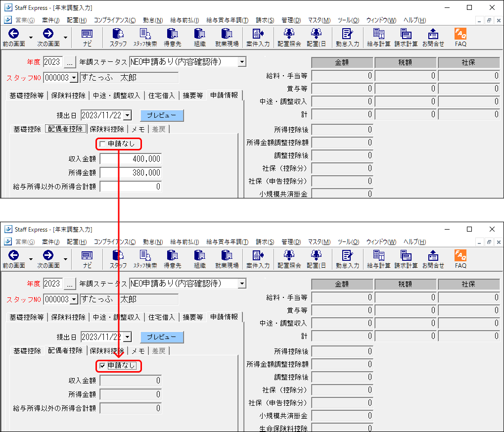Expand 次の画面 history arrow in top window
This screenshot has width=504, height=432.
66,38
